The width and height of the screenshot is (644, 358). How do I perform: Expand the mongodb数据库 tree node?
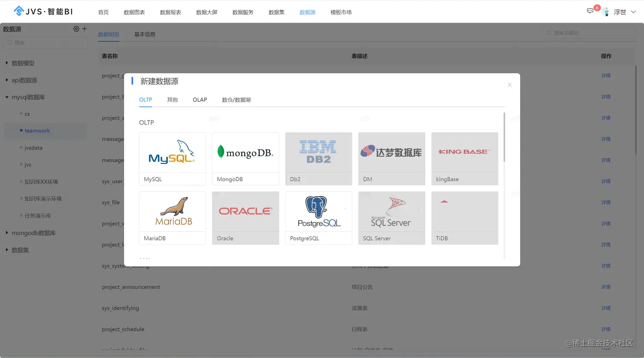(x=7, y=233)
